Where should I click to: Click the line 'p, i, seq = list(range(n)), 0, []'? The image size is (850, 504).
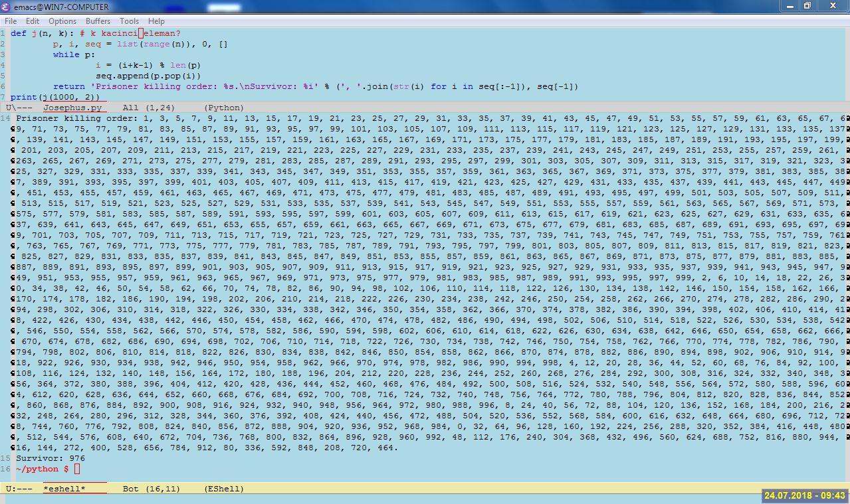(141, 44)
